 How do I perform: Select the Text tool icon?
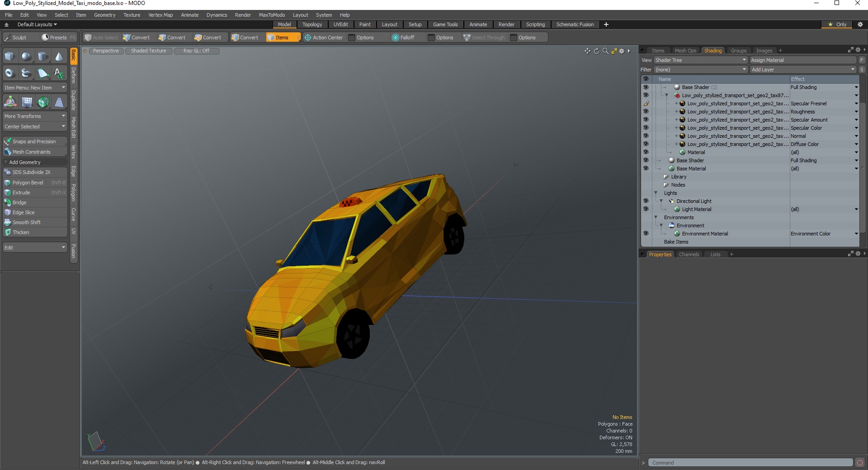pos(59,73)
